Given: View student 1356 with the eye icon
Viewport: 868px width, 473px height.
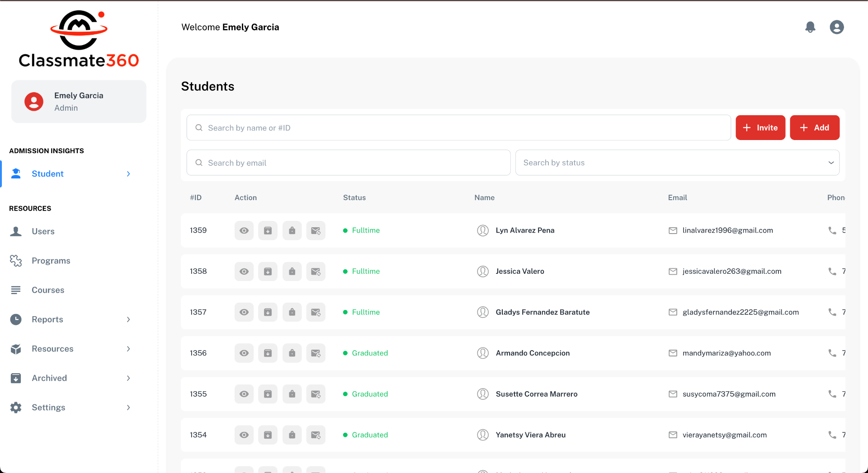Looking at the screenshot, I should (244, 353).
